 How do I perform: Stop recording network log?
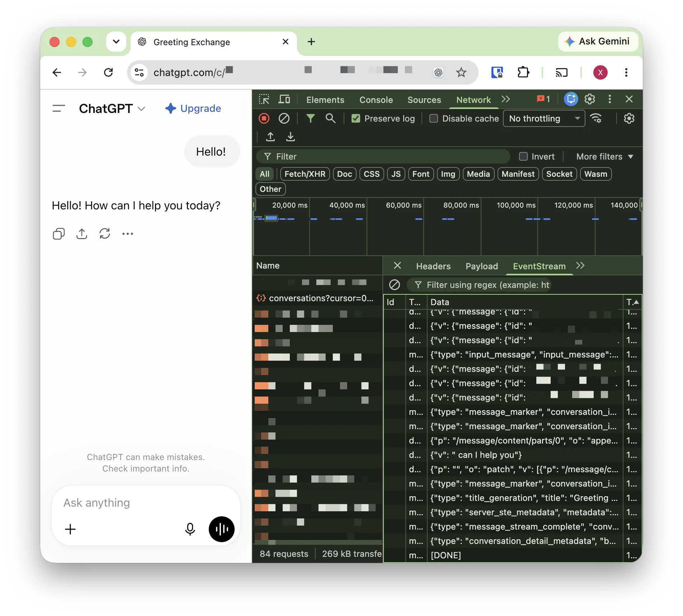(264, 118)
